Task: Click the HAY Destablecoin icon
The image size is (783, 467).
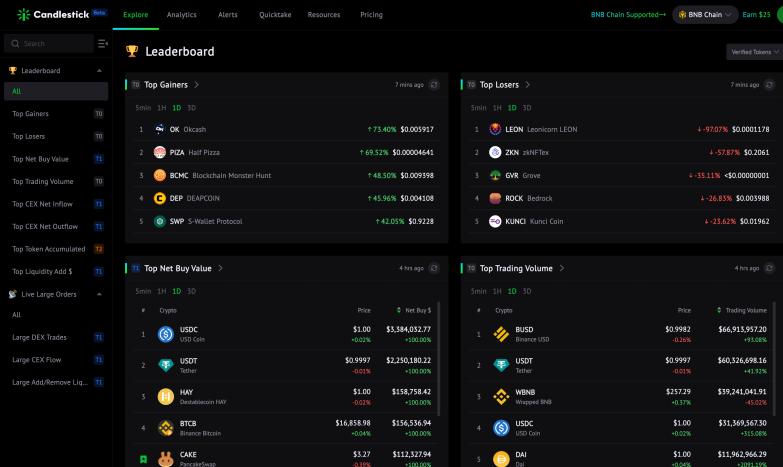Action: click(166, 397)
